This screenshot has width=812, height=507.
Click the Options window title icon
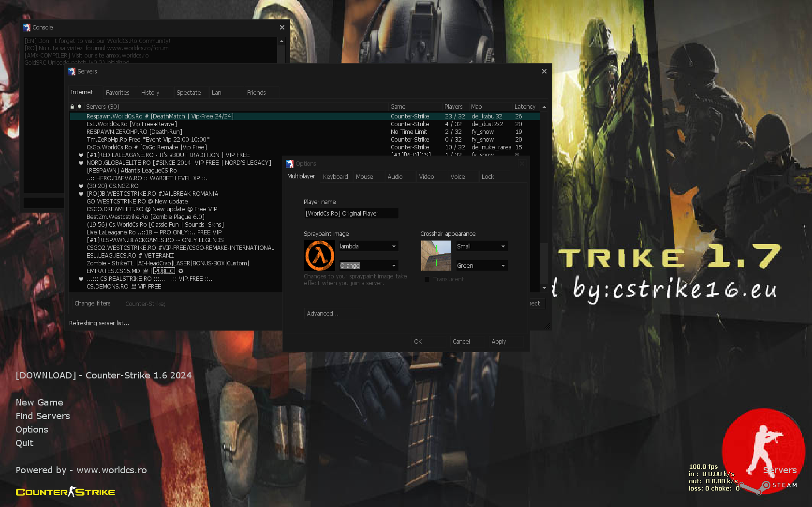[290, 164]
